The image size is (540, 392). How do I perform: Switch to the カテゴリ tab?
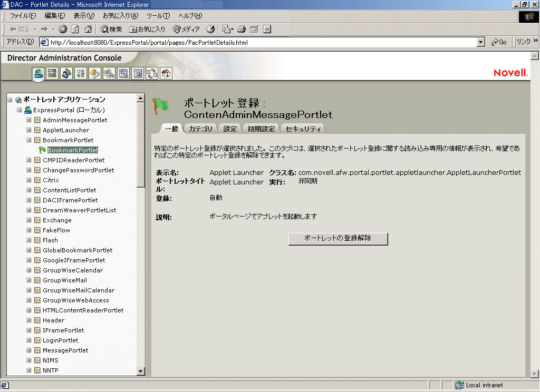click(x=200, y=129)
